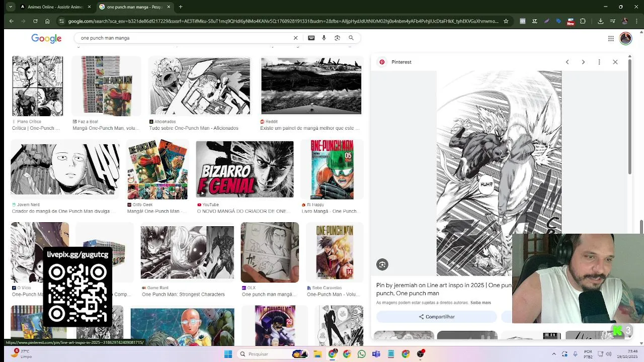The height and width of the screenshot is (362, 644).
Task: Click One Punch Man: Strongest Characters caption
Action: coord(183,295)
